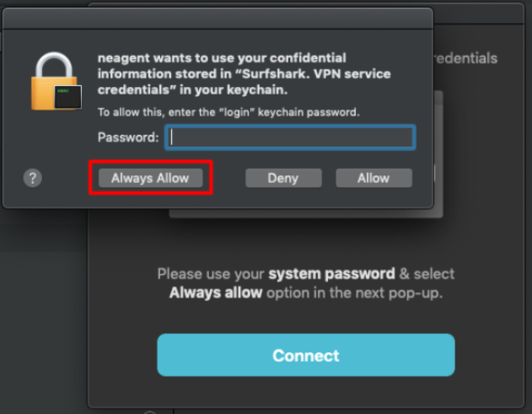Deny the keychain access request

[x=283, y=178]
